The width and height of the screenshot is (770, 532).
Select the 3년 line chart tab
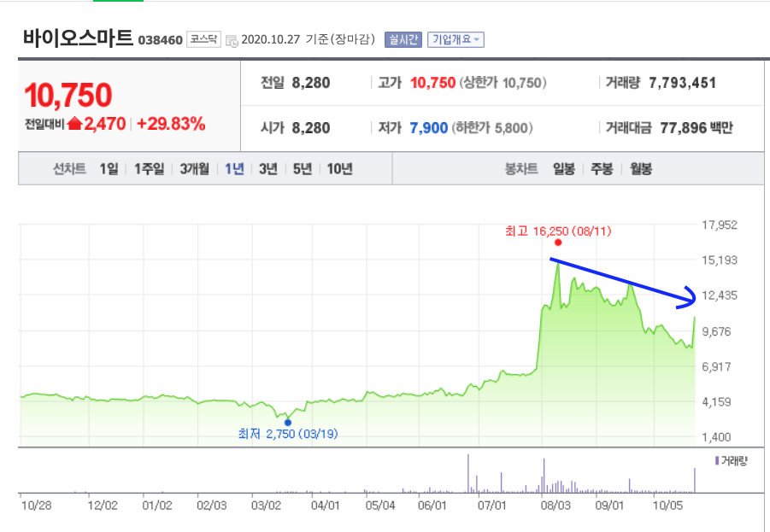pyautogui.click(x=268, y=169)
